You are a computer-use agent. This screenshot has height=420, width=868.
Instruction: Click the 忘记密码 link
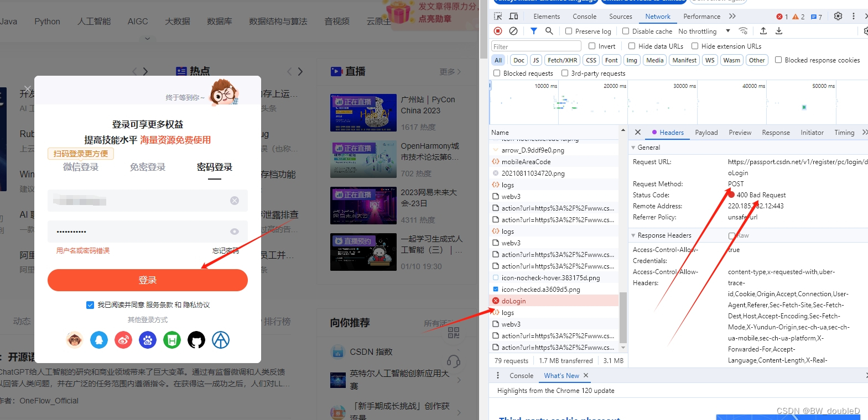tap(226, 251)
